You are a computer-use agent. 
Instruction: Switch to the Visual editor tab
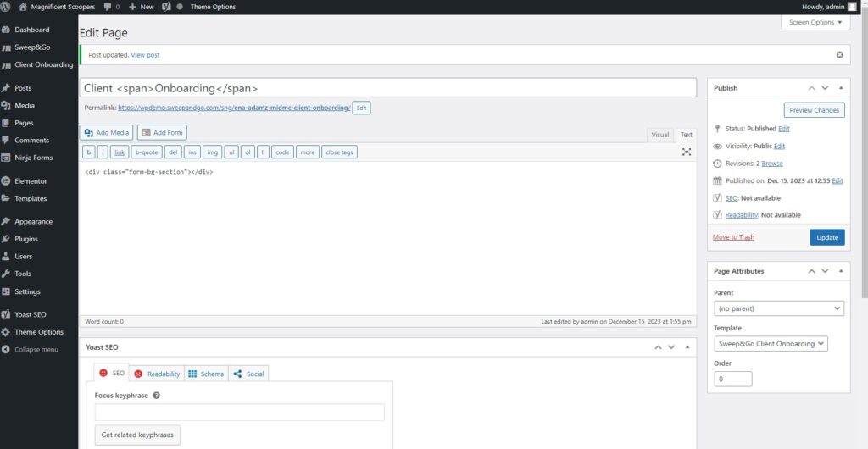[659, 135]
